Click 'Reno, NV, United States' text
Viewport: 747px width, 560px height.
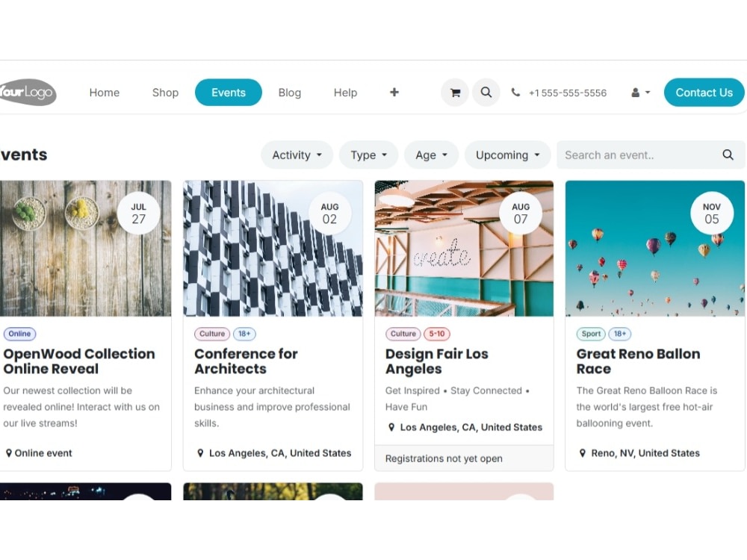645,453
